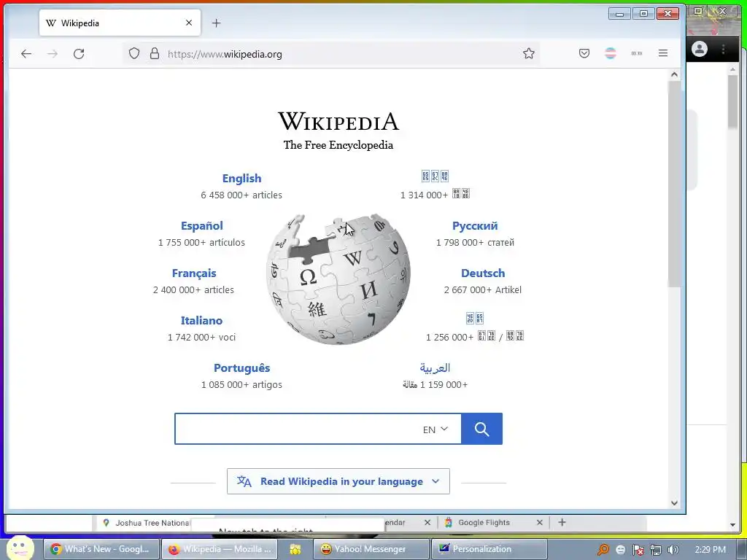Click the Chrome window scrollbar up arrow
Image resolution: width=747 pixels, height=560 pixels.
pyautogui.click(x=732, y=69)
